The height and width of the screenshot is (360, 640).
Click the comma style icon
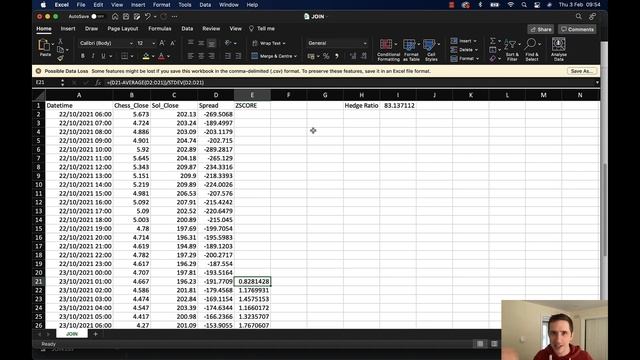[x=337, y=56]
